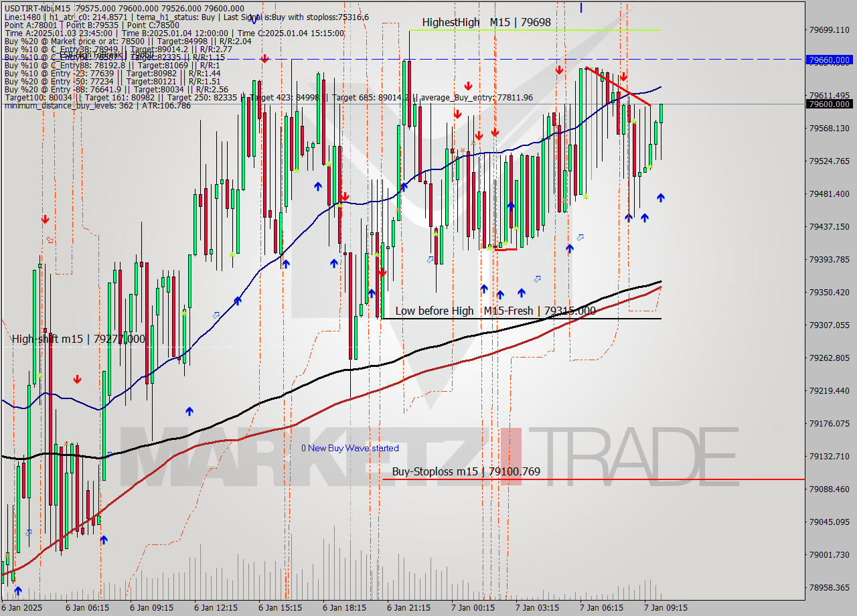
Task: Click the 'Time B:2025.01.04 12:00:00' text
Action: click(179, 33)
